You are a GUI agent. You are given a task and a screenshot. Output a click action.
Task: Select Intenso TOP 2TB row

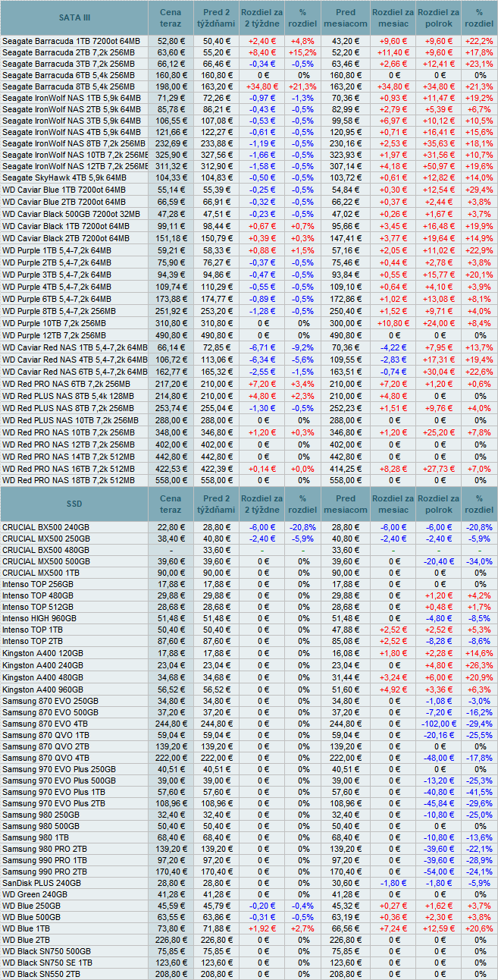point(249,641)
